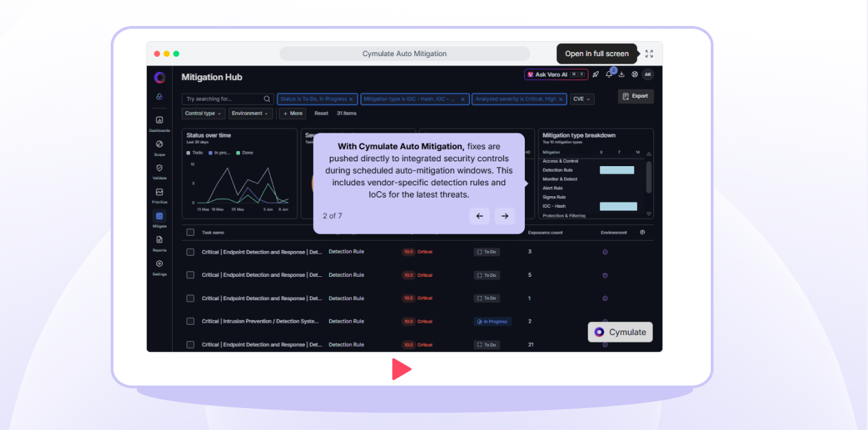The height and width of the screenshot is (430, 868).
Task: Click environment icon in row with 3 exposures
Action: 605,252
